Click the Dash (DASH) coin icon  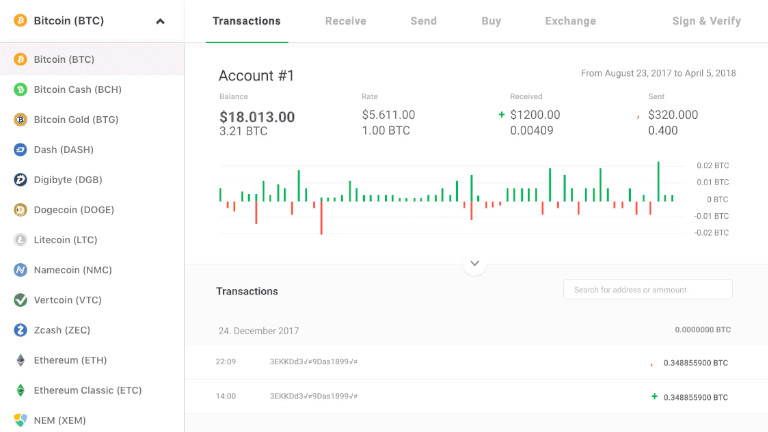(20, 149)
